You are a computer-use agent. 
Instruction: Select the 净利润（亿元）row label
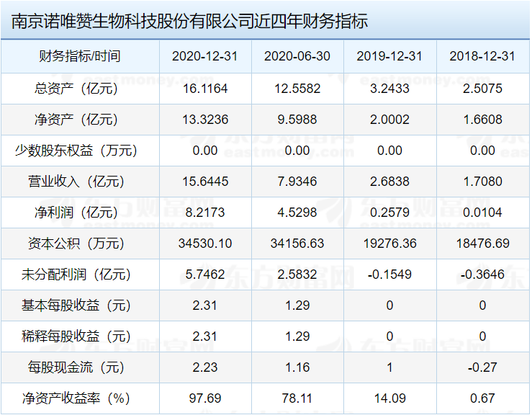[x=79, y=213]
